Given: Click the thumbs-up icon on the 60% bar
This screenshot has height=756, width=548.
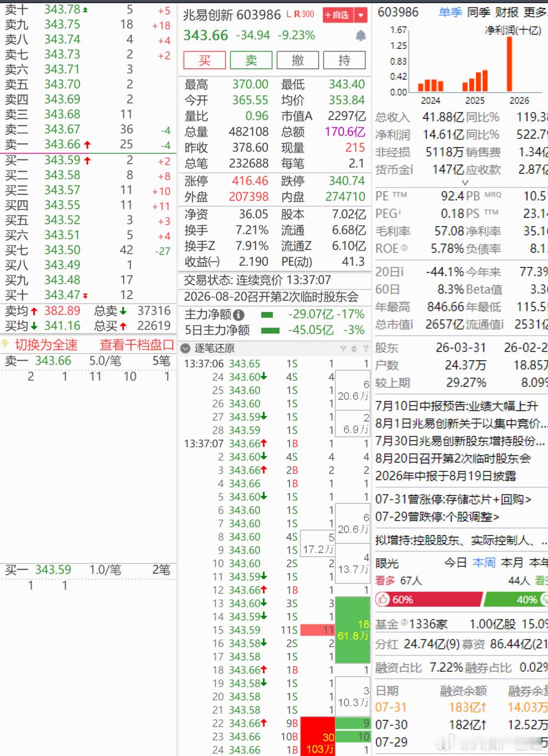Looking at the screenshot, I should [x=383, y=599].
